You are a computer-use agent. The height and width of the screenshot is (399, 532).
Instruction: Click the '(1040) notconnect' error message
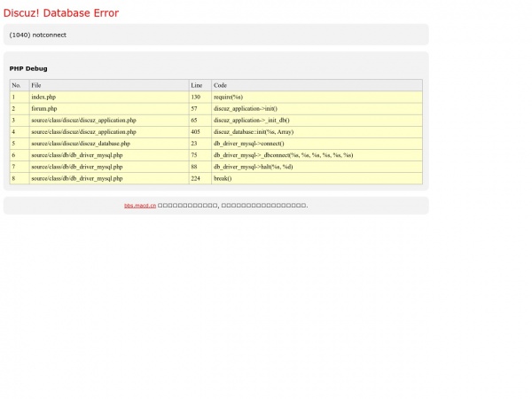point(38,35)
